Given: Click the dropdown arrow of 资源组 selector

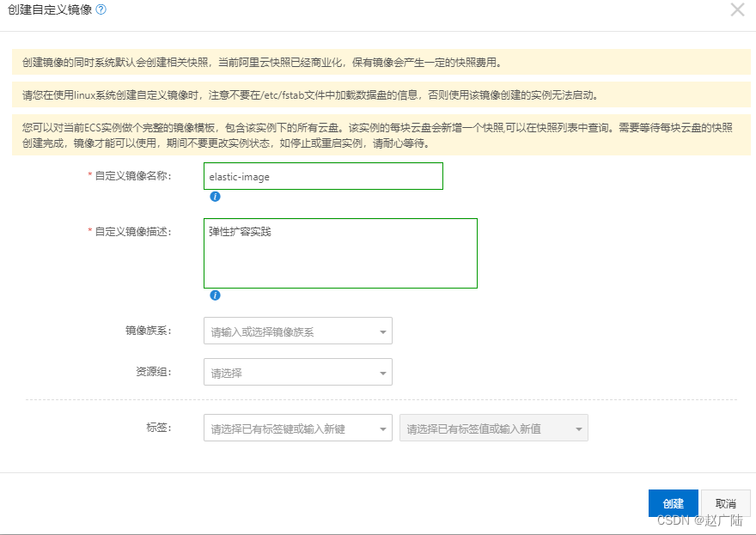Looking at the screenshot, I should click(x=381, y=372).
